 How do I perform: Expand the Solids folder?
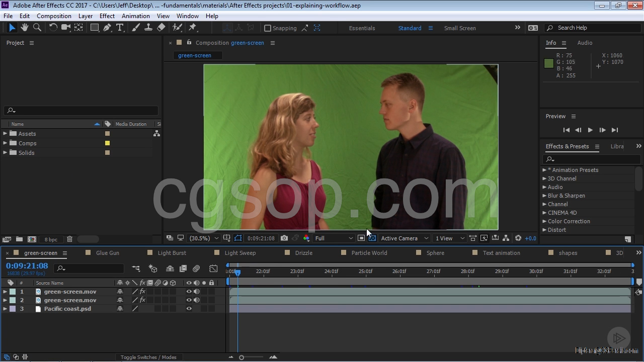(5, 153)
